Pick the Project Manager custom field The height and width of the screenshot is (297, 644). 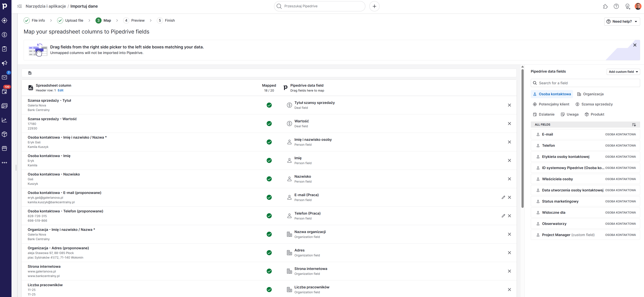pos(585,235)
